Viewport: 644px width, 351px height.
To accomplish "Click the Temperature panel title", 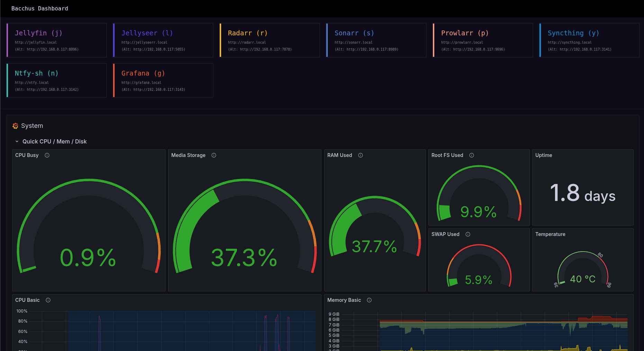I will tap(550, 234).
